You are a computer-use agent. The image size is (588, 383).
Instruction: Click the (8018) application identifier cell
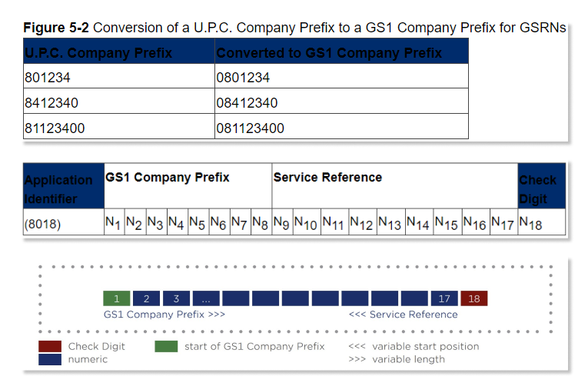(x=63, y=224)
